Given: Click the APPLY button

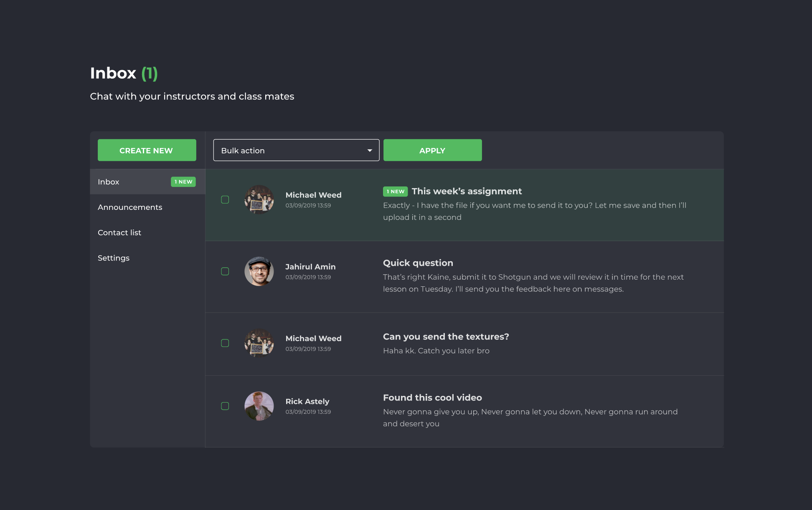Looking at the screenshot, I should [x=432, y=150].
